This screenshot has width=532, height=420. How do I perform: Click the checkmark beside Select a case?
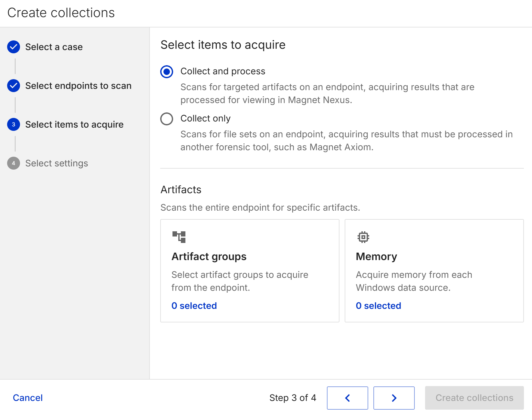[x=13, y=47]
